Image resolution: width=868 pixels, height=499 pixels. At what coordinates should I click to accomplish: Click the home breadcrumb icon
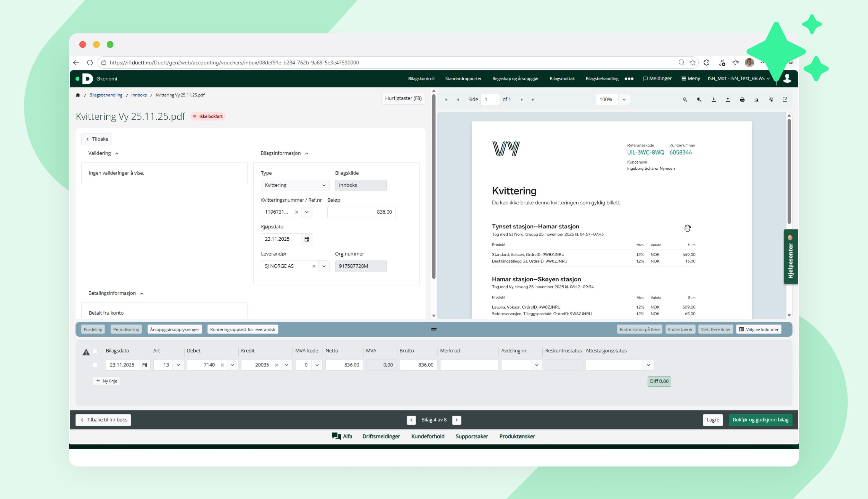point(78,95)
